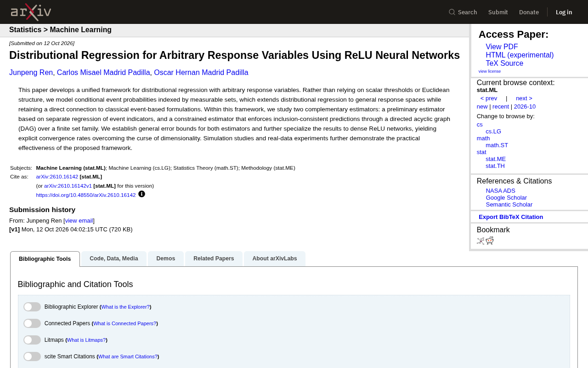The height and width of the screenshot is (368, 588).
Task: Browse by stat.ME category
Action: point(496,159)
